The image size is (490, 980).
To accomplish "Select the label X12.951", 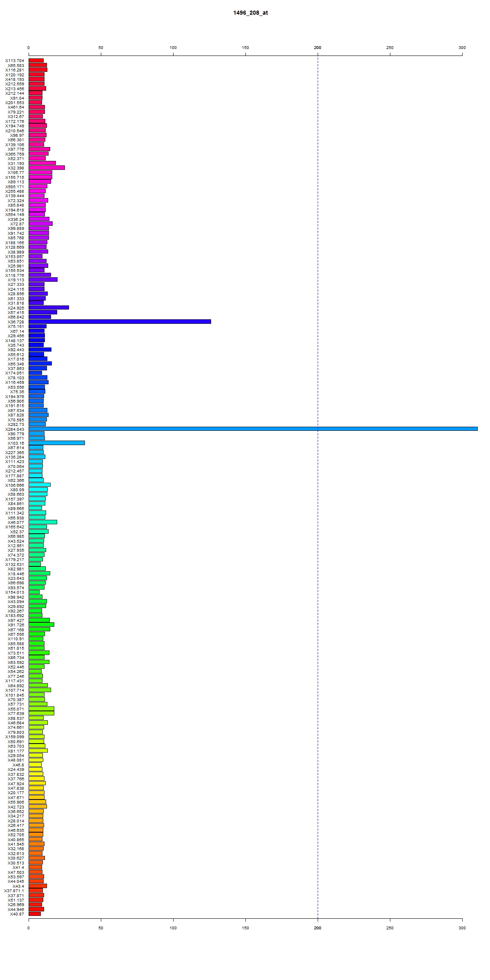I will pyautogui.click(x=16, y=545).
